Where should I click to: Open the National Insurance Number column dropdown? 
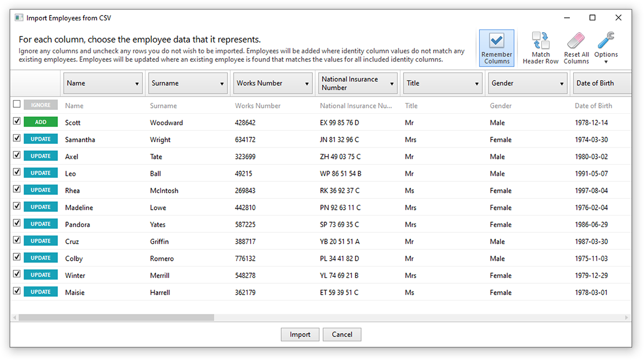point(357,84)
